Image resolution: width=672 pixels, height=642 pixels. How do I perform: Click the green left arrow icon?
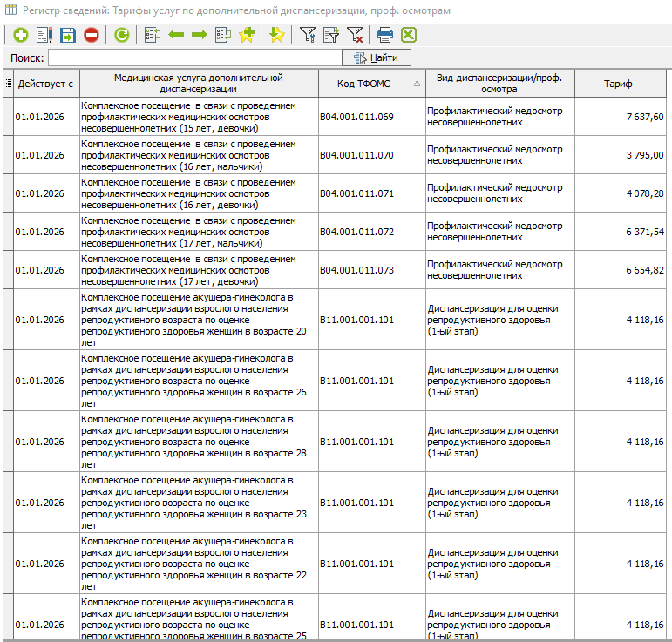point(176,35)
